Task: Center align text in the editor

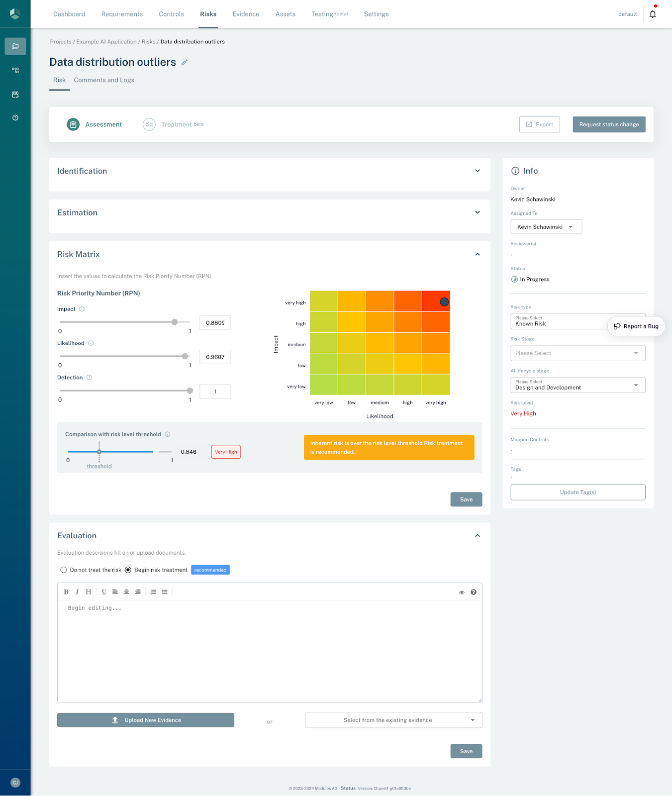Action: pyautogui.click(x=126, y=592)
